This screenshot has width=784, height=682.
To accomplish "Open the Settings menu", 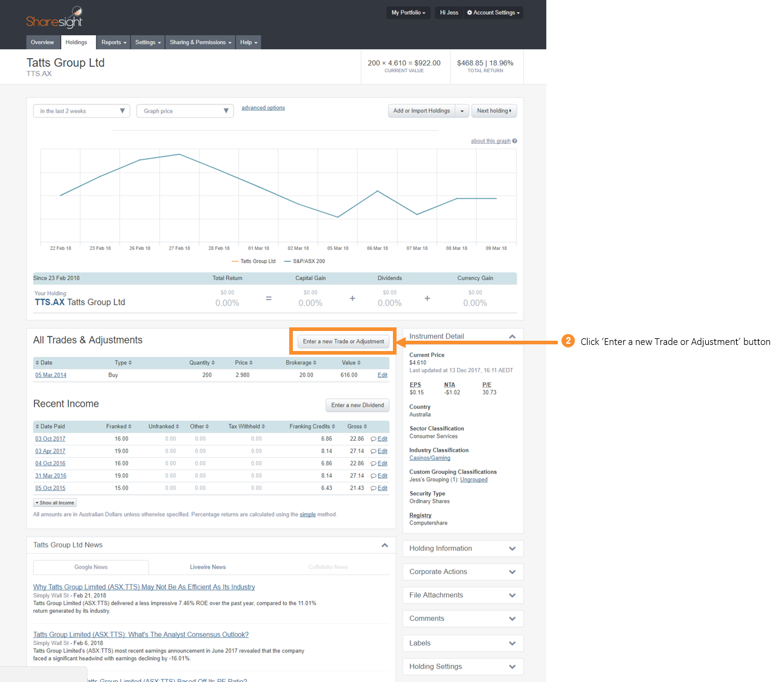I will tap(148, 42).
